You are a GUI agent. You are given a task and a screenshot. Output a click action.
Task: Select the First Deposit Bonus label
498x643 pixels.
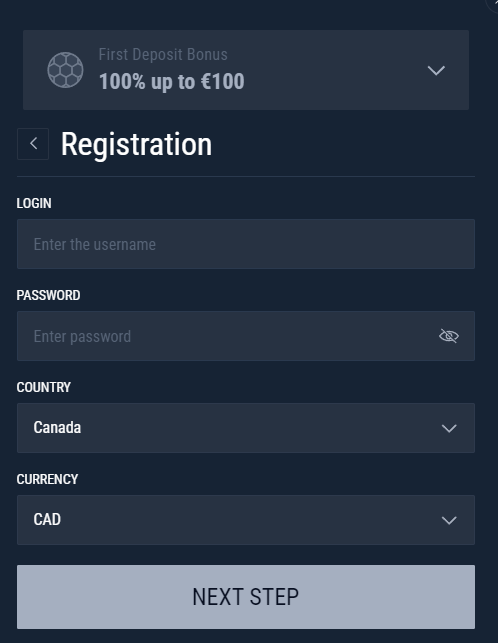click(x=163, y=55)
